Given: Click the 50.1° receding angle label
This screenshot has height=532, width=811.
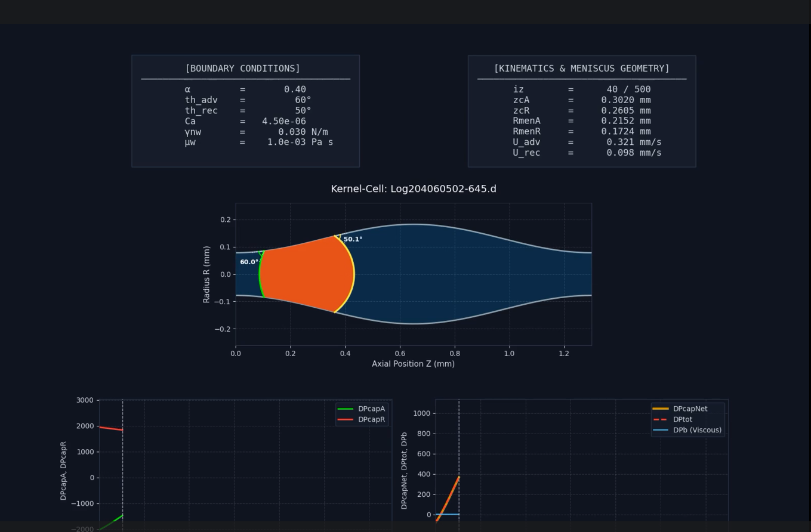Looking at the screenshot, I should click(x=353, y=239).
